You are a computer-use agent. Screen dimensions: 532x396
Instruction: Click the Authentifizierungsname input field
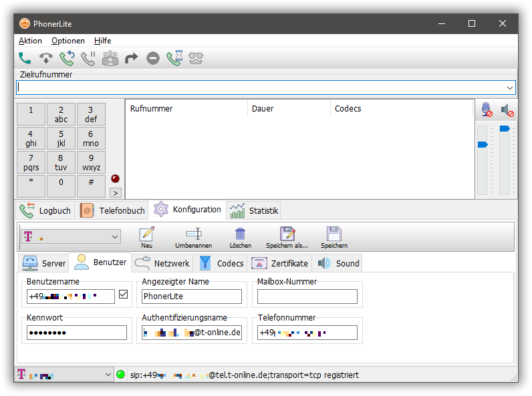pos(192,333)
